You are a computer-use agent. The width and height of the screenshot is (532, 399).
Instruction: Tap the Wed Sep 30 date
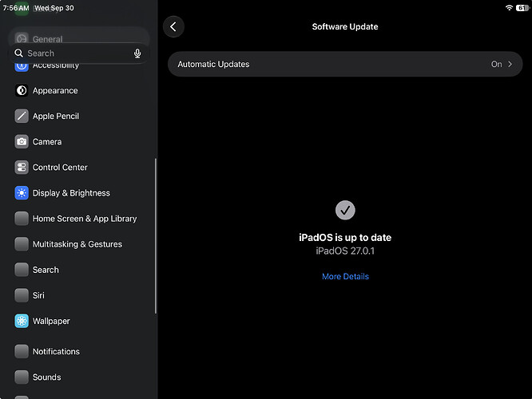click(x=54, y=8)
